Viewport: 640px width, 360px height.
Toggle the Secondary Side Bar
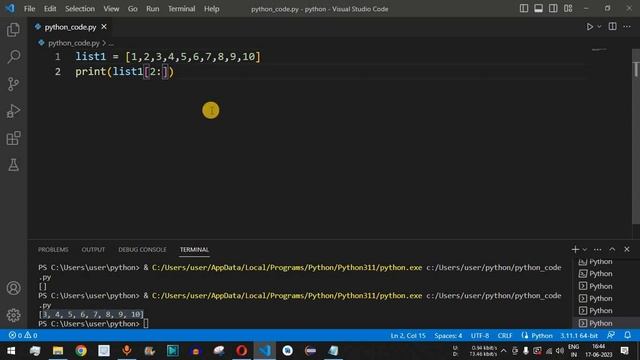[553, 8]
